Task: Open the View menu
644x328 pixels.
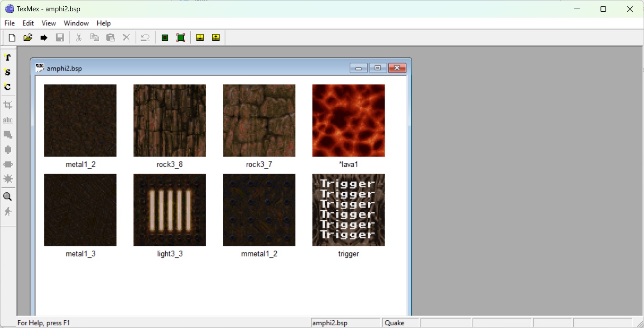Action: (49, 23)
